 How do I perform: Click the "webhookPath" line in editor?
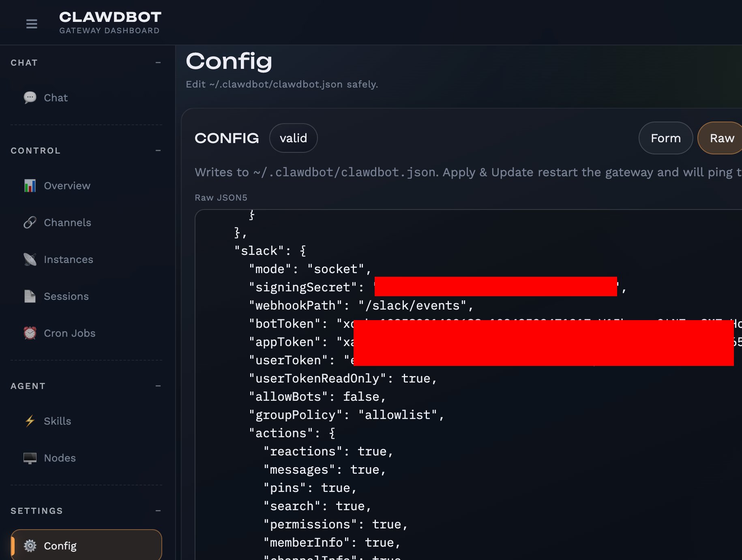(x=361, y=306)
